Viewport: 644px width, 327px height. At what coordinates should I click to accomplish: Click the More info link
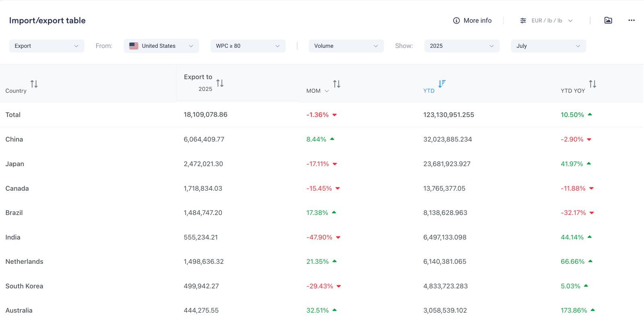point(477,21)
